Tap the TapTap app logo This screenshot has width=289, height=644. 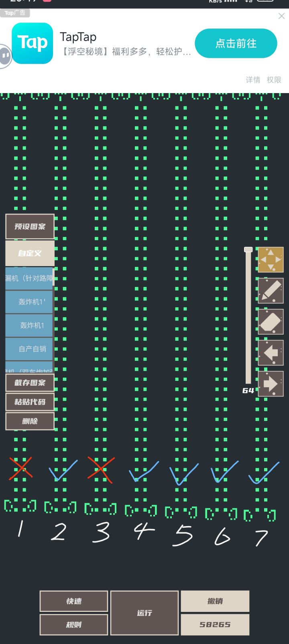pos(33,43)
